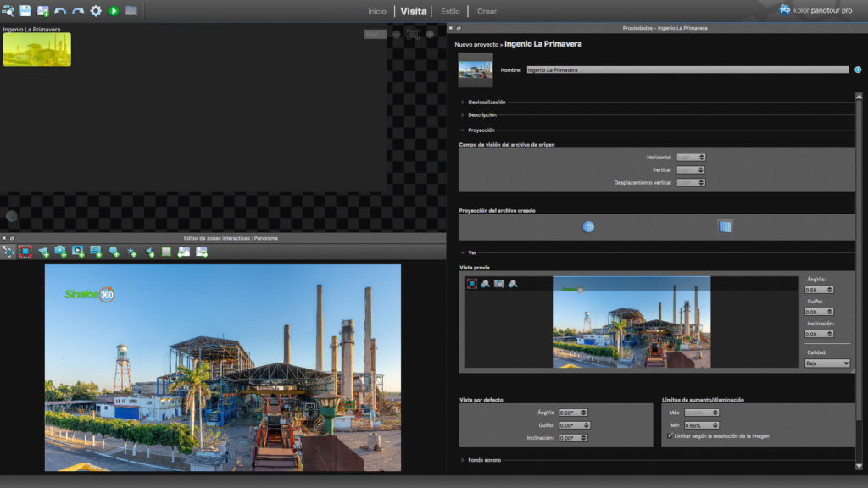Click the Save project icon
This screenshot has height=488, width=868.
coord(25,11)
